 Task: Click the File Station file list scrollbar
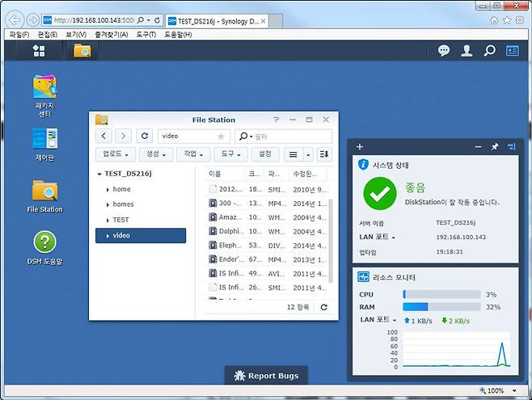pos(331,241)
